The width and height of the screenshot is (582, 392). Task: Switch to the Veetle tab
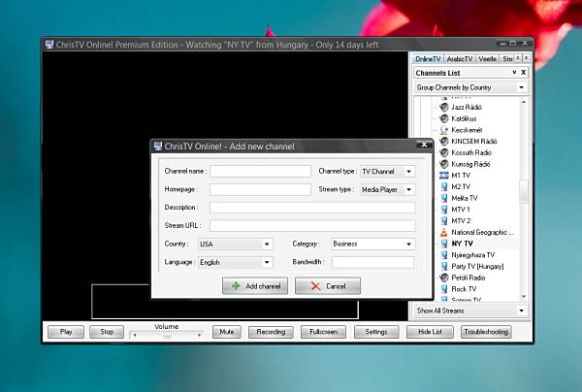coord(487,58)
